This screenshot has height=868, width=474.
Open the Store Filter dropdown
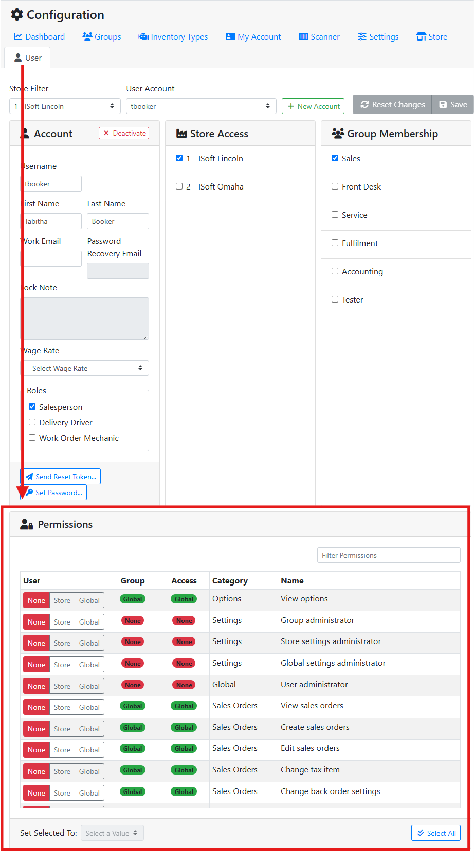(x=65, y=106)
